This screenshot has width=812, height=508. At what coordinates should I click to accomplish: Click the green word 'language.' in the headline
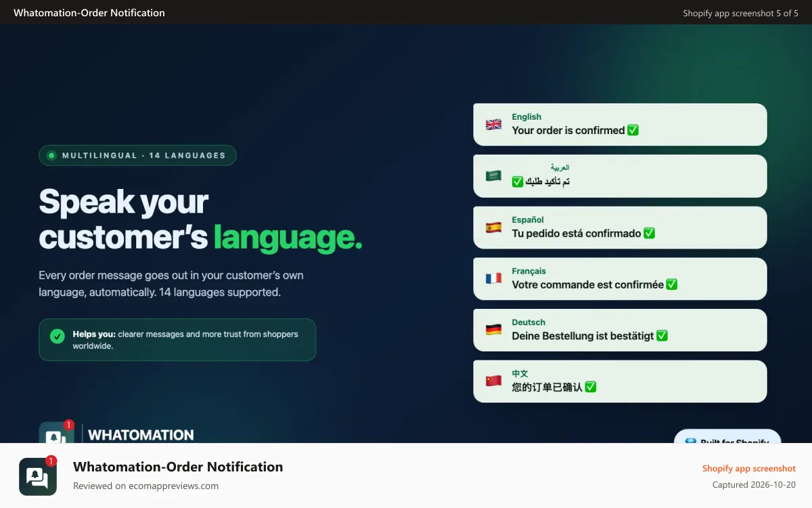[x=288, y=238]
